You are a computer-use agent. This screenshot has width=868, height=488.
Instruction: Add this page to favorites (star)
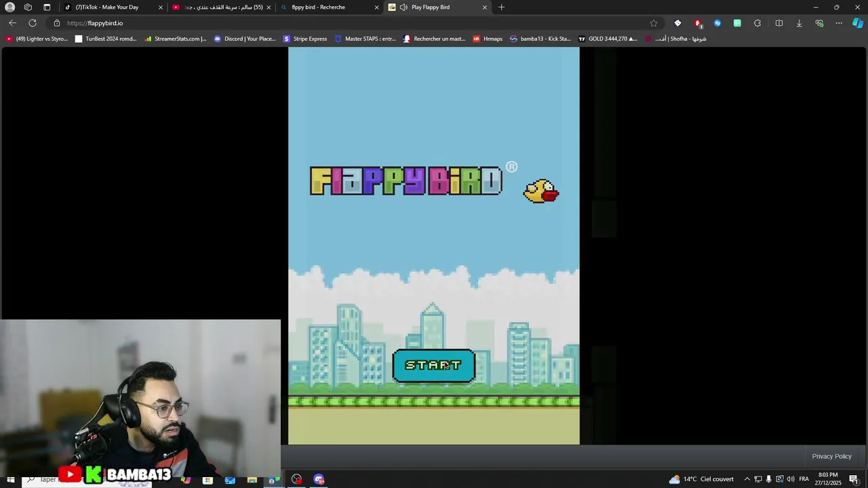point(654,23)
